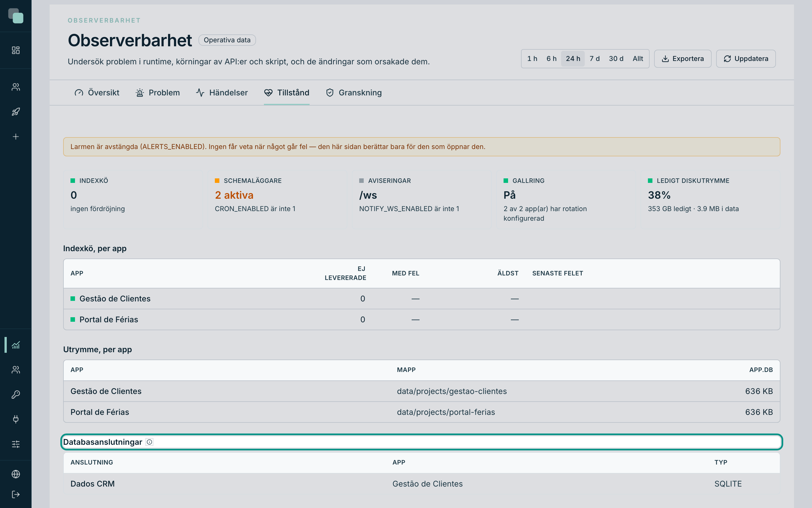
Task: Open the Aviseringar card showing /ws
Action: (x=422, y=200)
